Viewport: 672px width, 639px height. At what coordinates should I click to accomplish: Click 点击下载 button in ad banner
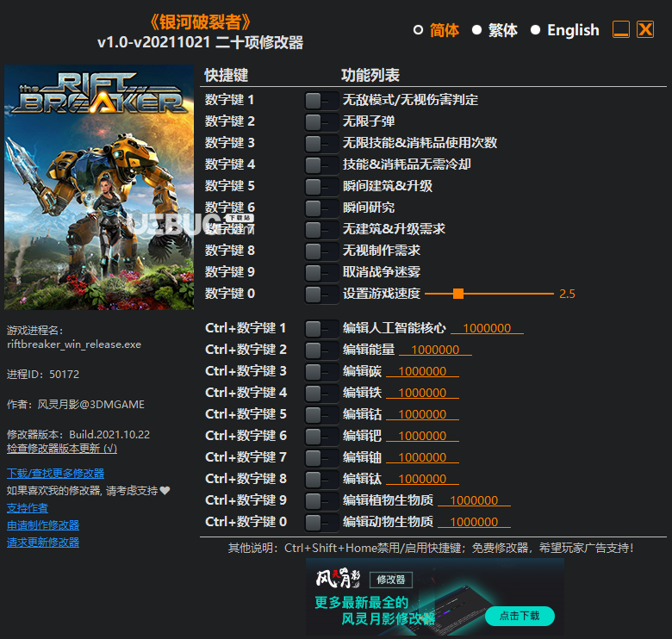tap(520, 616)
